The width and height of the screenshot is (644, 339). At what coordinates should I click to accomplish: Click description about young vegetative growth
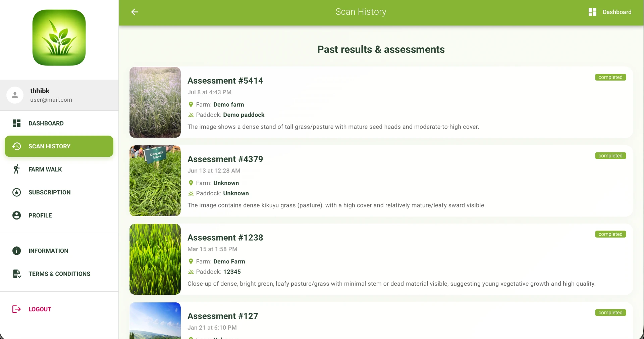pyautogui.click(x=391, y=284)
